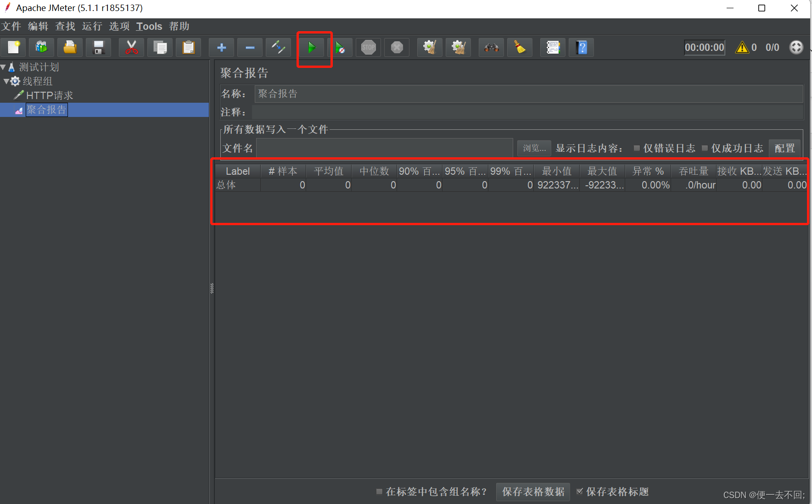Viewport: 812px width, 504px height.
Task: Click the Copy icon
Action: (160, 47)
